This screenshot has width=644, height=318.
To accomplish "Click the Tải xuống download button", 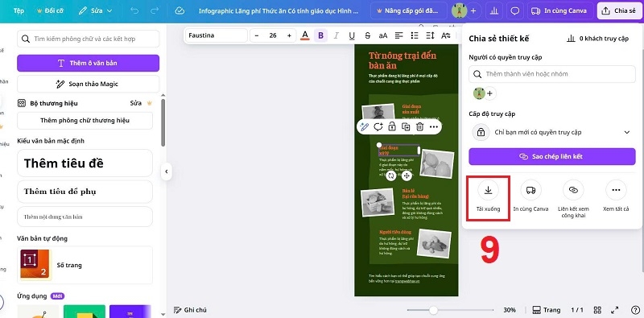I will (488, 197).
